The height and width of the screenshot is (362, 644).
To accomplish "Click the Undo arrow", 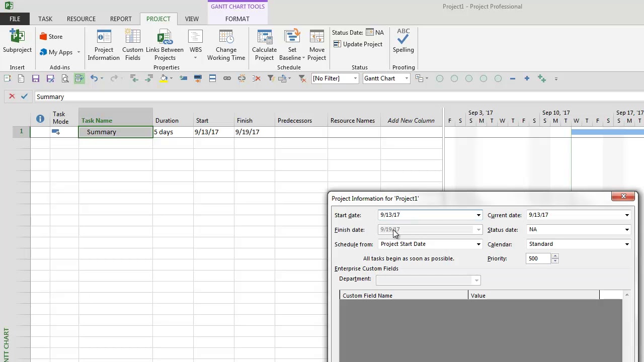I will coord(94,78).
